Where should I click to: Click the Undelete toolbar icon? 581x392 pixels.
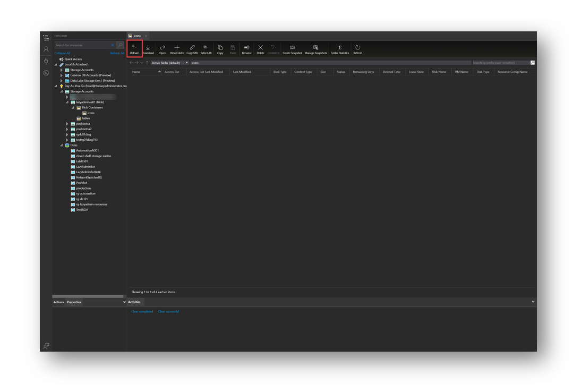point(274,49)
